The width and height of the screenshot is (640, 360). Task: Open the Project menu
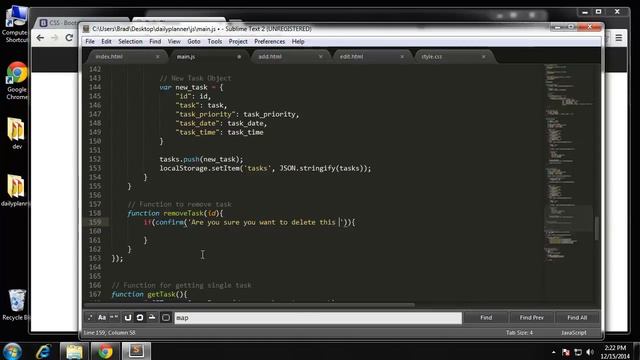click(238, 41)
